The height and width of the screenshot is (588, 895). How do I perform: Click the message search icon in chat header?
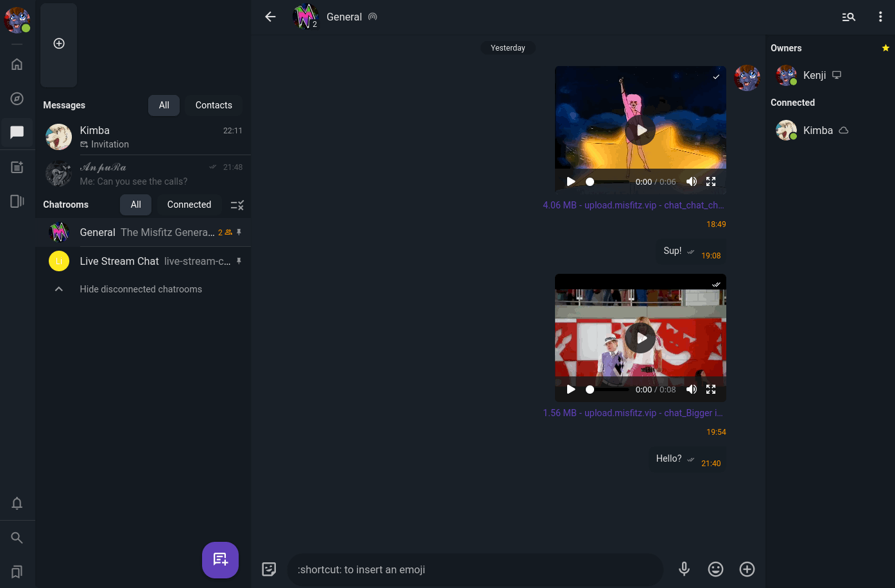click(848, 17)
